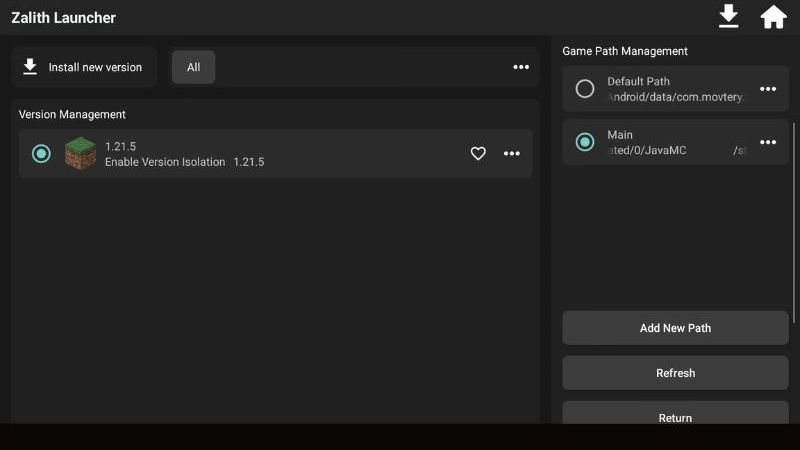800x450 pixels.
Task: Click the Refresh button
Action: (675, 373)
